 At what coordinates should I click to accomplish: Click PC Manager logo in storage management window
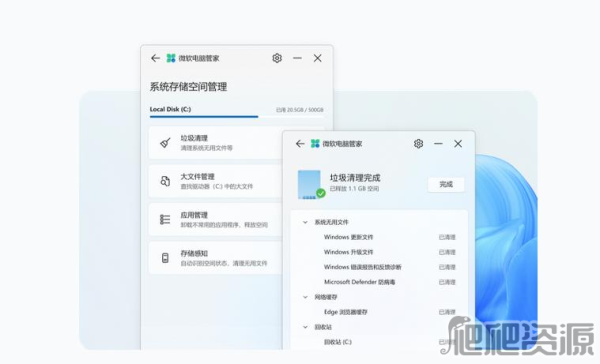click(171, 58)
